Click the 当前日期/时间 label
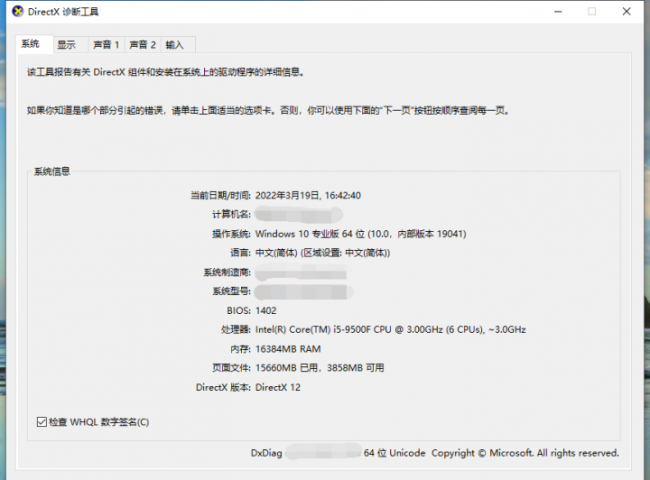Screen dimensions: 650x480 pyautogui.click(x=221, y=195)
